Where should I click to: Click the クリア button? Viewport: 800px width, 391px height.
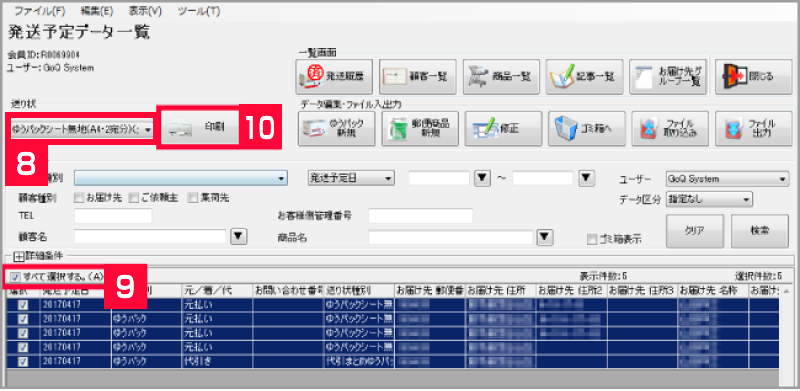pyautogui.click(x=694, y=231)
